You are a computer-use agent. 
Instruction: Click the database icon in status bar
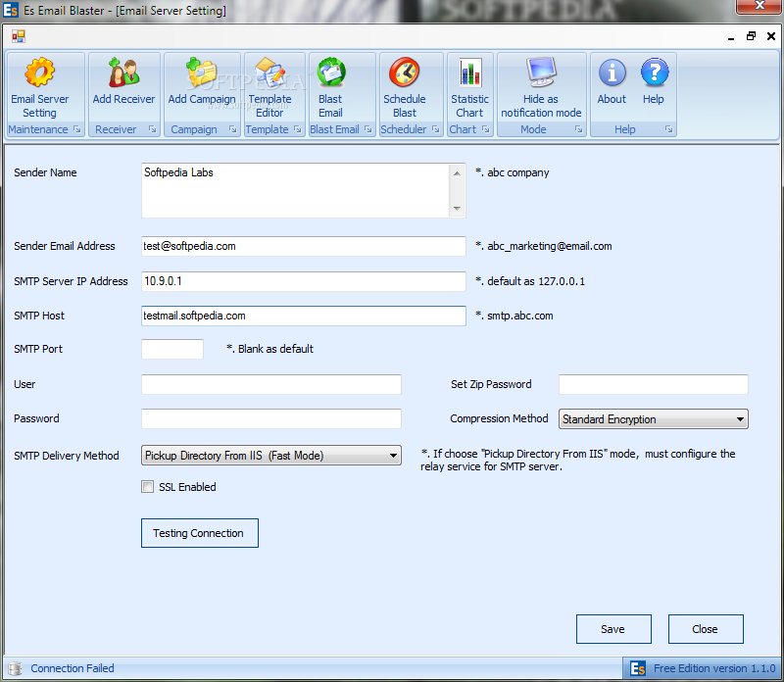(x=16, y=668)
